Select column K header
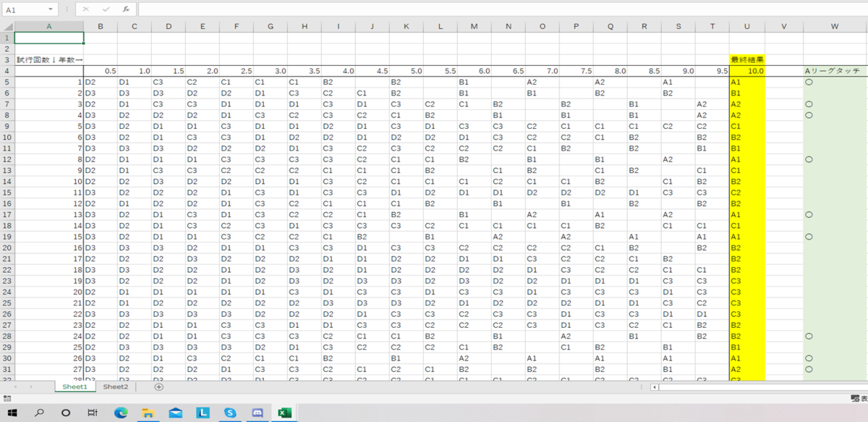 pos(407,27)
